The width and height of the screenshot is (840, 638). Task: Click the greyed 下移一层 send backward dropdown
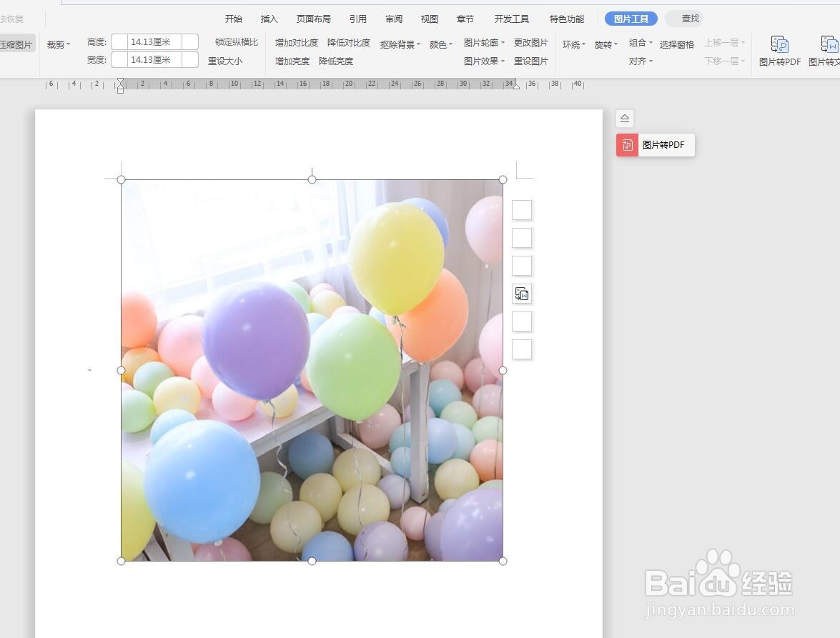pyautogui.click(x=724, y=61)
